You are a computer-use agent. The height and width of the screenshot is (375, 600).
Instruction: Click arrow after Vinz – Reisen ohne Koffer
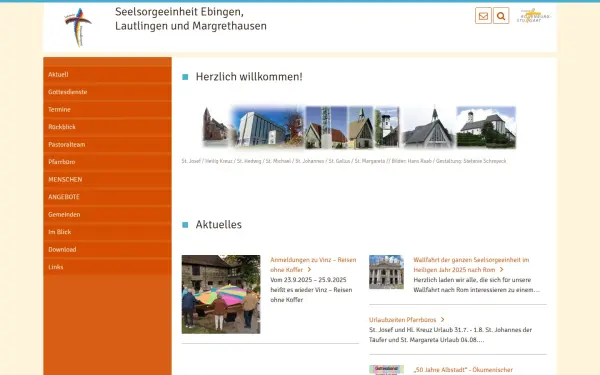click(x=309, y=270)
